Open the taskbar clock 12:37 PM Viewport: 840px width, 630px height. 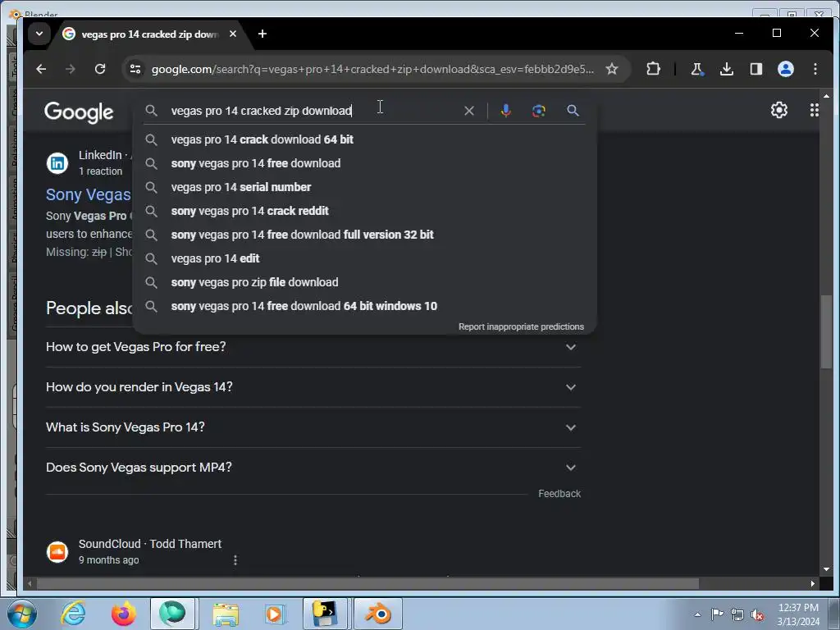[798, 614]
